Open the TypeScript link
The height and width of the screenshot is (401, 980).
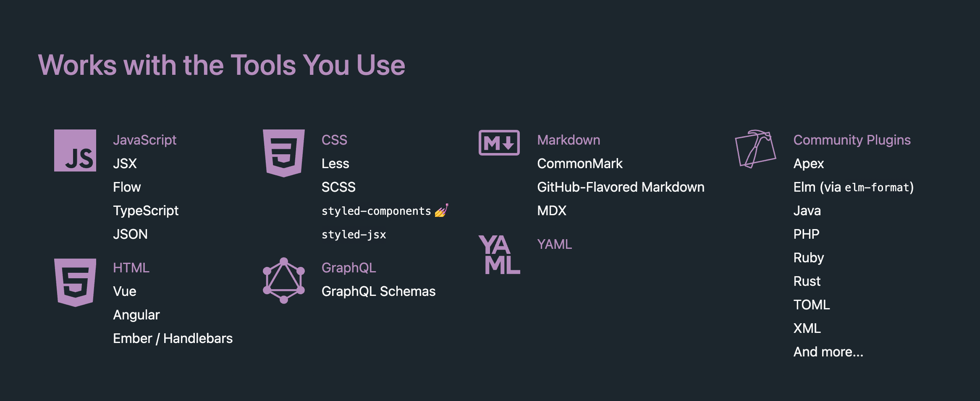click(x=146, y=211)
